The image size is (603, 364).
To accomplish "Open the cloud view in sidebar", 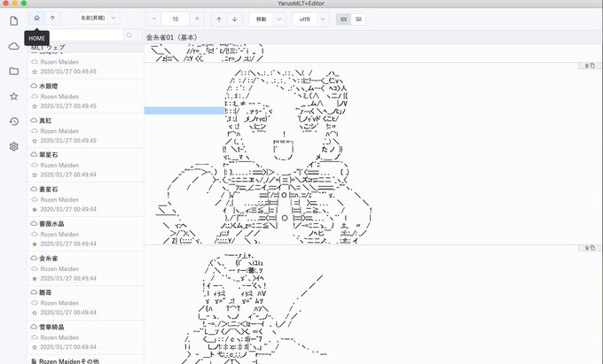I will click(14, 46).
